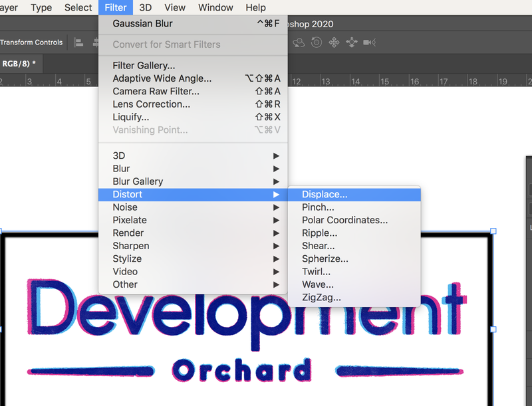Choose Wave... distortion
This screenshot has height=406, width=532.
pos(354,284)
